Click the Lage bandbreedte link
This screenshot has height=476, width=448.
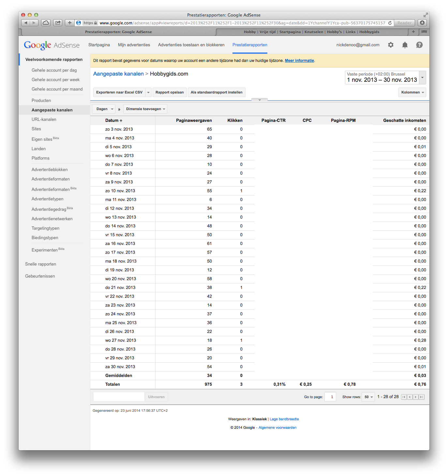tap(284, 419)
